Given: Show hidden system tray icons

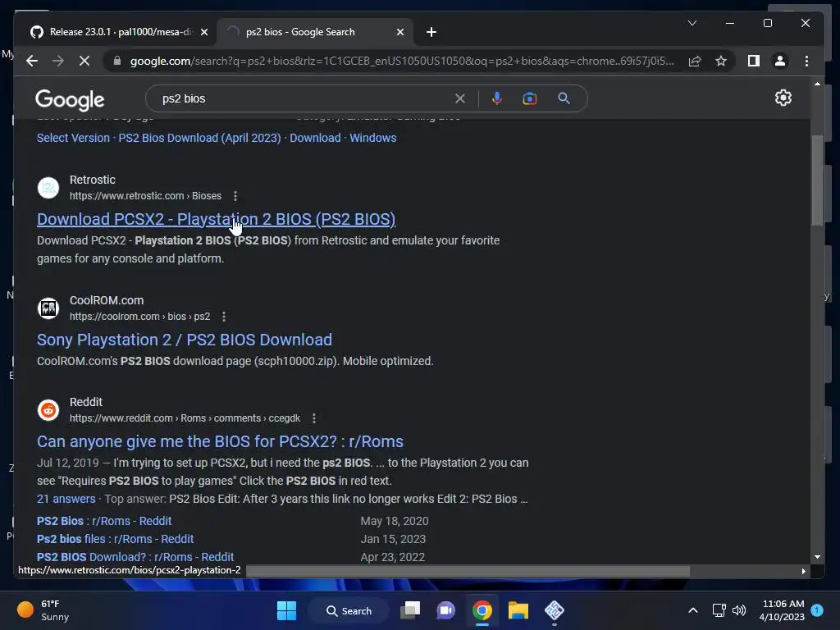Looking at the screenshot, I should click(x=692, y=610).
